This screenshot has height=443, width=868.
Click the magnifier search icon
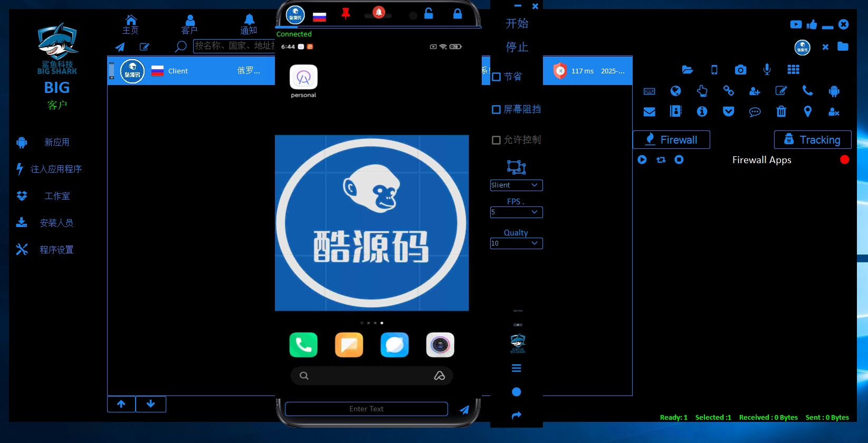(180, 46)
